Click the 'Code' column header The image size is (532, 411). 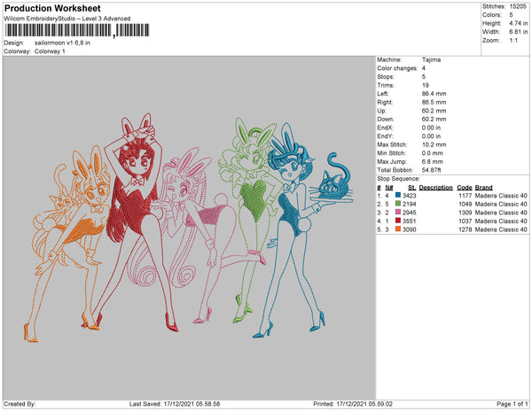(465, 188)
